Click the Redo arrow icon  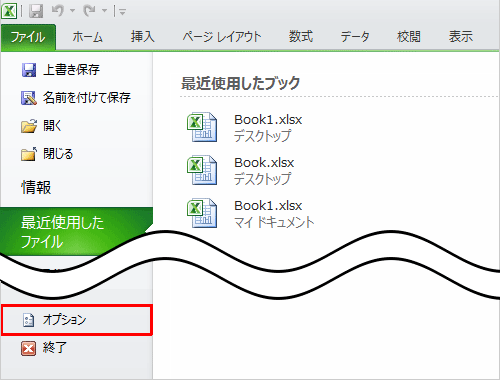coord(90,11)
